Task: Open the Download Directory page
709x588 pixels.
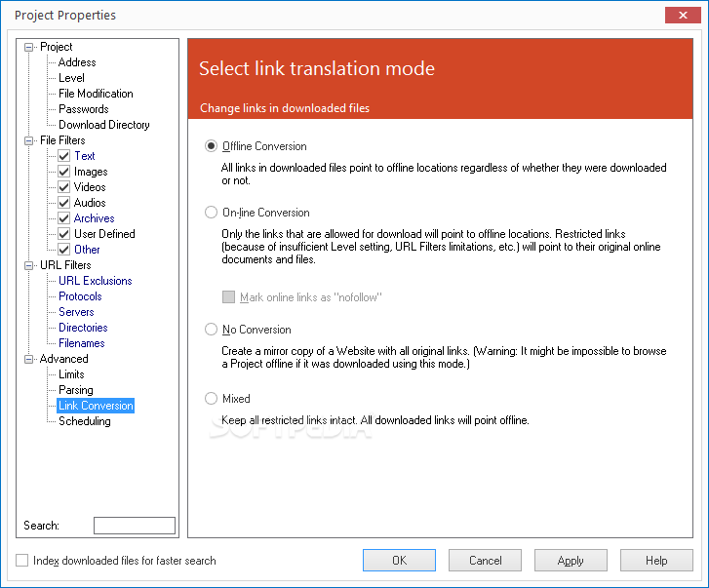Action: (104, 125)
